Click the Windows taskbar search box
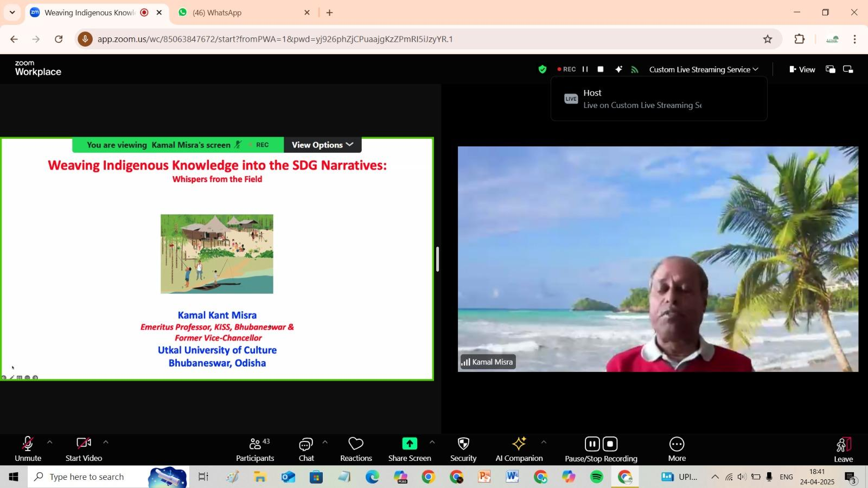This screenshot has height=488, width=868. point(87,477)
